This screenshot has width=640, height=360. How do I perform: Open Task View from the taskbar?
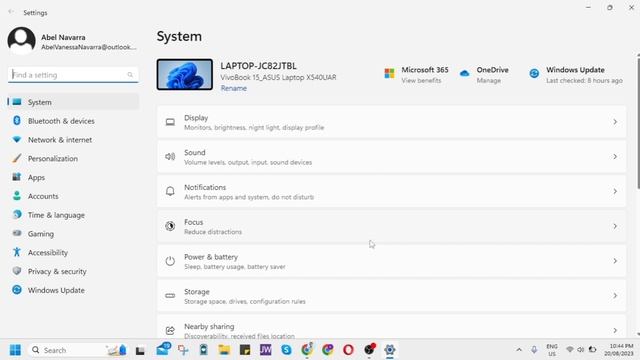point(140,350)
